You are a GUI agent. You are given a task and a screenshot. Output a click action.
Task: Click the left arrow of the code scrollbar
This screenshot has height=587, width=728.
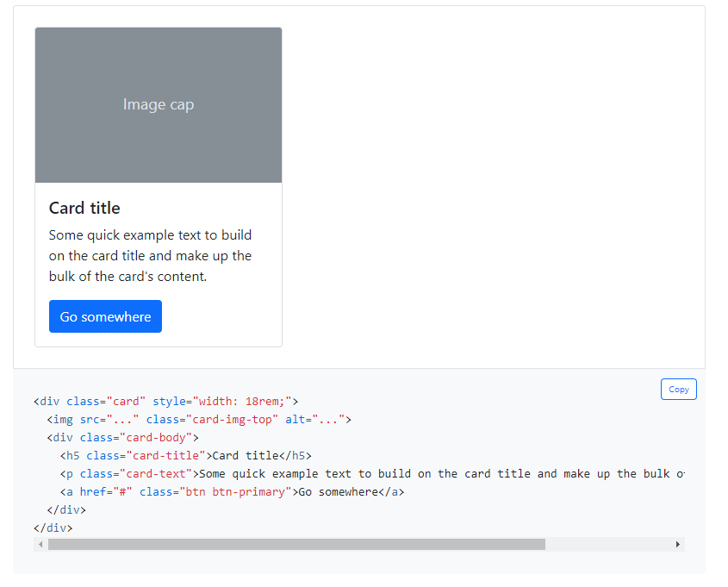(42, 544)
